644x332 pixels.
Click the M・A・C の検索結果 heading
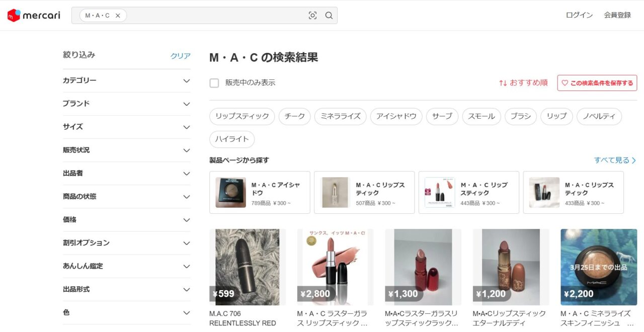(x=264, y=57)
